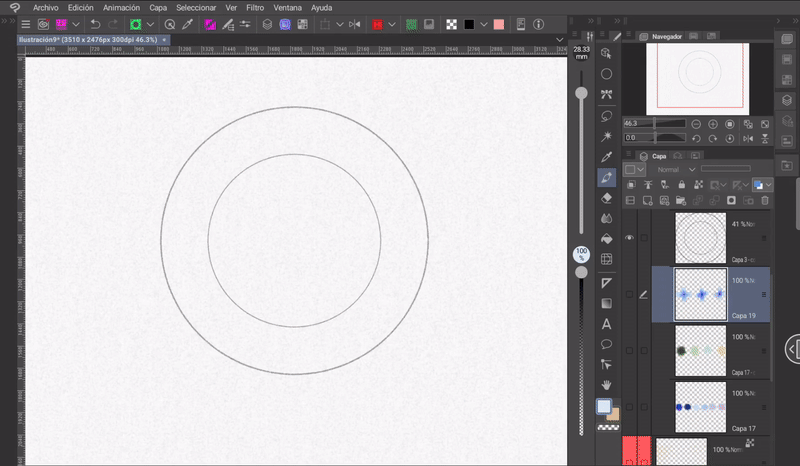Viewport: 800px width, 466px height.
Task: Open the Capa menu in the menu bar
Action: tap(158, 7)
